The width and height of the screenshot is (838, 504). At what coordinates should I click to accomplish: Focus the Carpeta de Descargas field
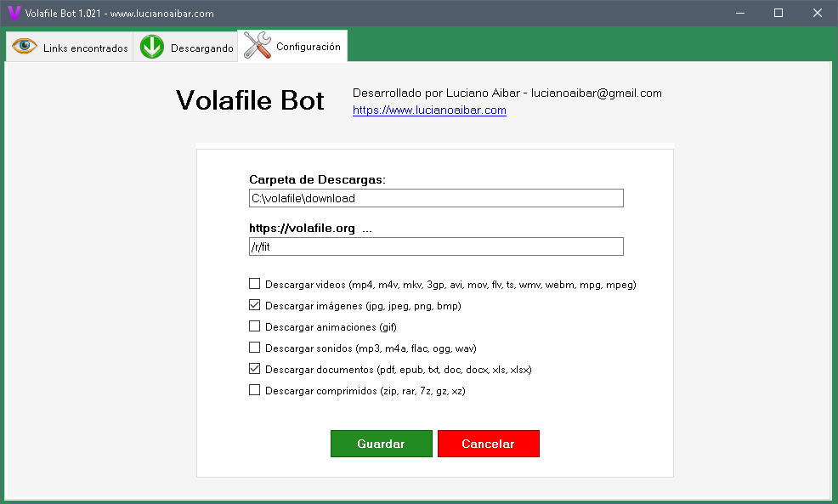(436, 198)
